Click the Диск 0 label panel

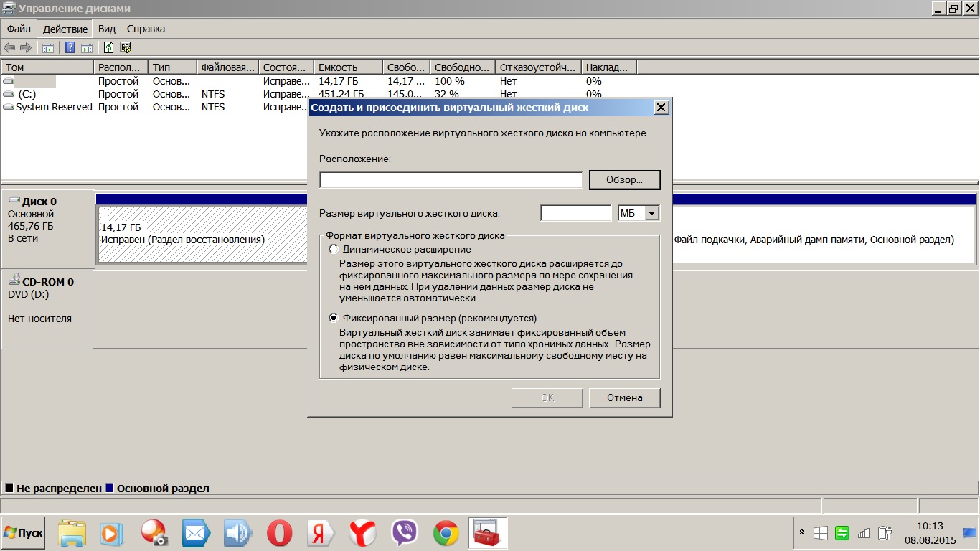47,228
